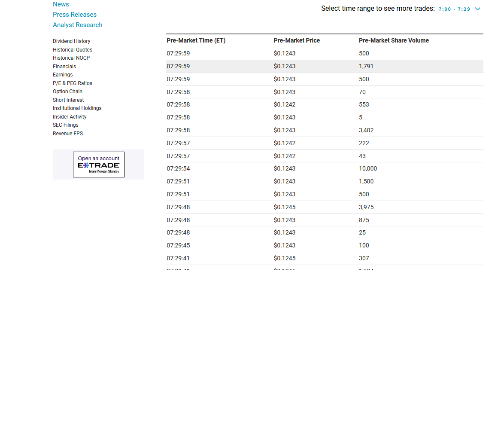The width and height of the screenshot is (504, 433).
Task: Select the 3,975 share volume cell
Action: (x=366, y=207)
